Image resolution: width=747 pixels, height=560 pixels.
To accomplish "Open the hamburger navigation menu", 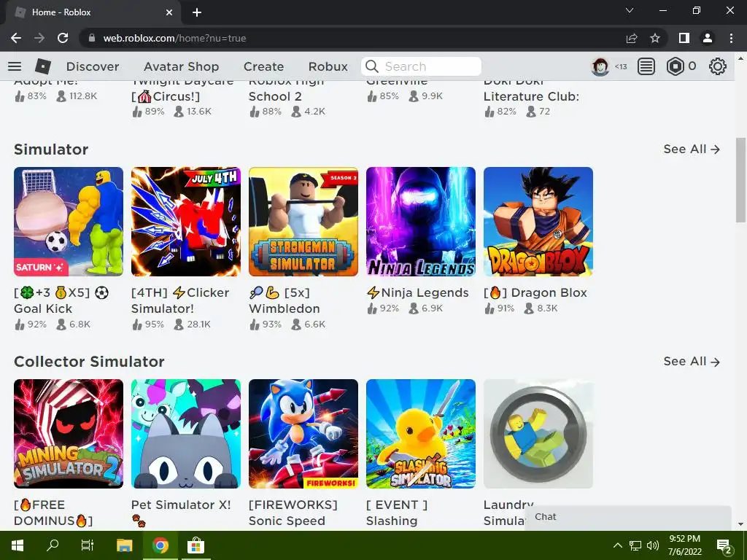I will 15,66.
